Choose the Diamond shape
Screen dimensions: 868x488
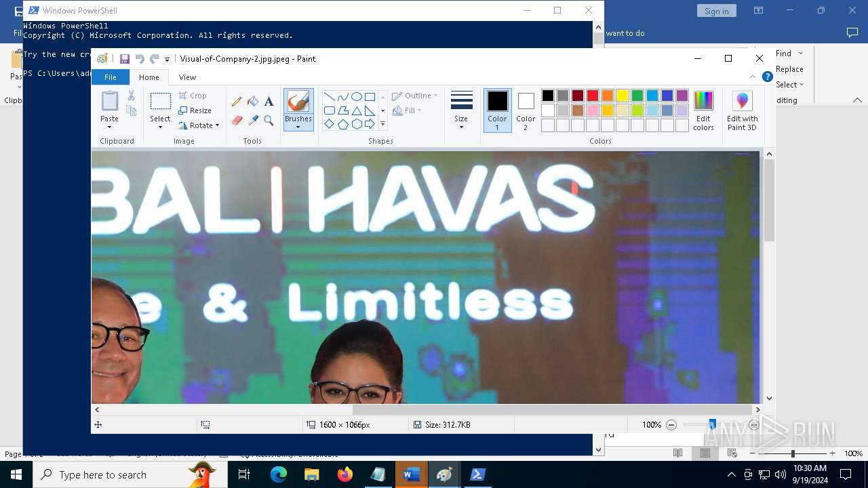329,124
